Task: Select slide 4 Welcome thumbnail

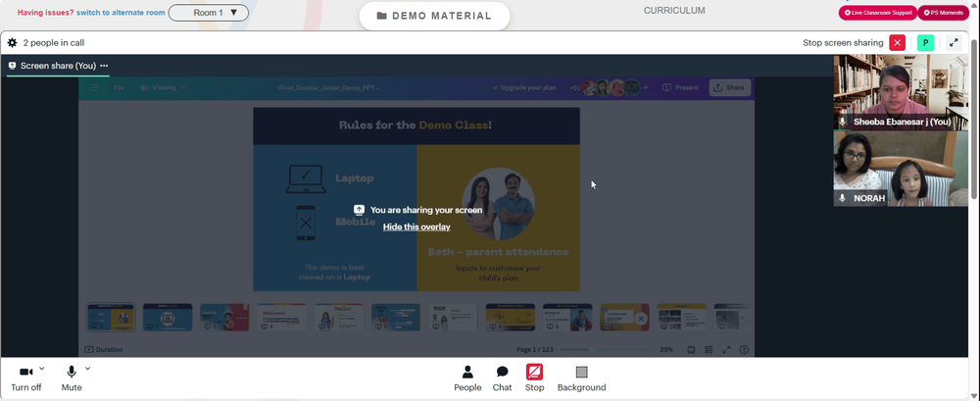Action: pos(282,318)
